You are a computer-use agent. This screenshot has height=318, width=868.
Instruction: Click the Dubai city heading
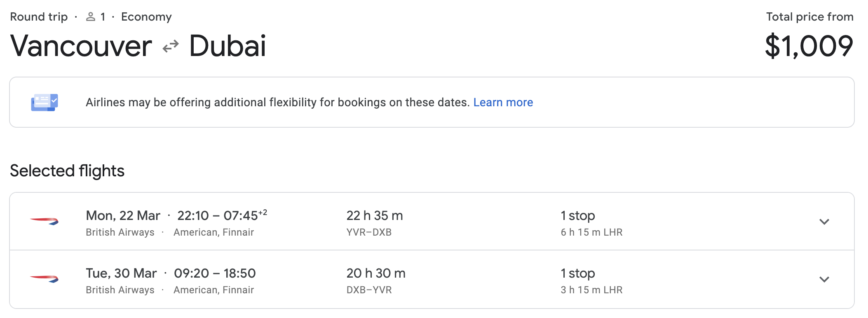click(x=228, y=46)
